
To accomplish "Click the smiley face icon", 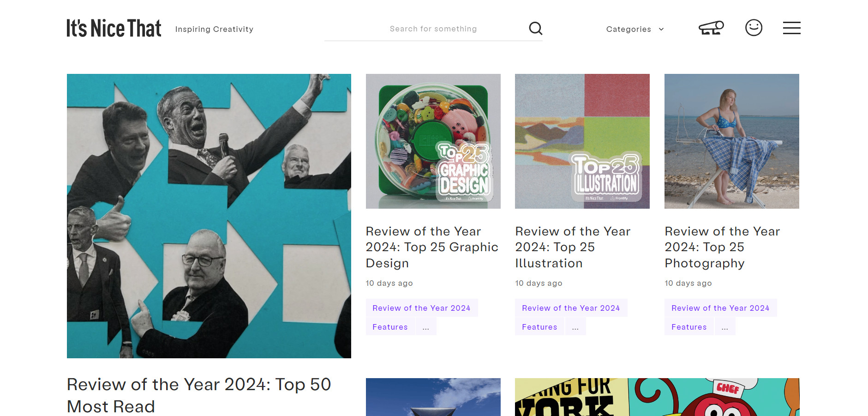I will click(x=754, y=28).
